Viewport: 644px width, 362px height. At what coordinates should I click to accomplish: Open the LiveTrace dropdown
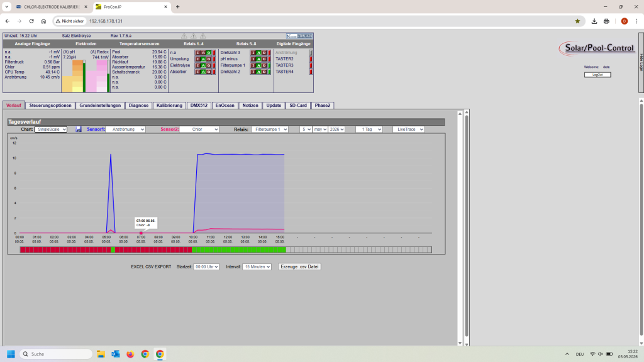click(408, 129)
